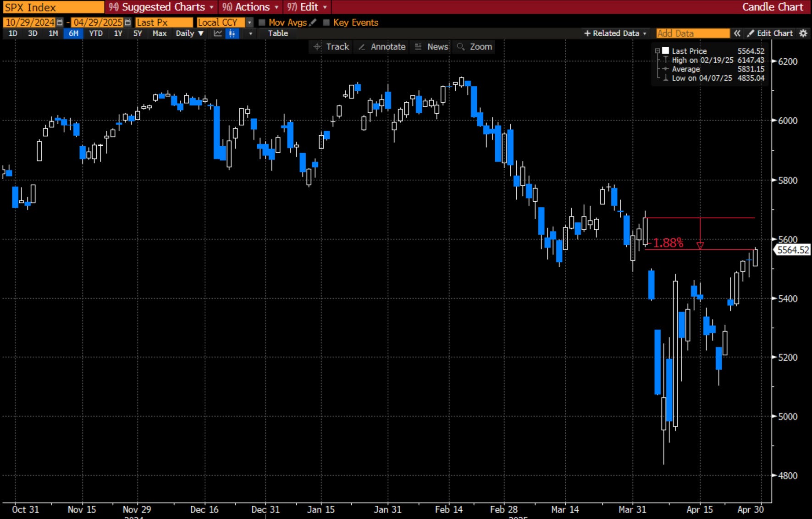Enable the Key Events checkbox
Screen dimensions: 812x519
pos(326,22)
